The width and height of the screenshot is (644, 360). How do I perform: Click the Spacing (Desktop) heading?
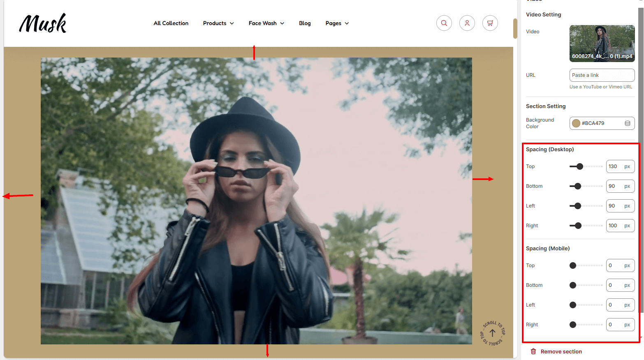coord(550,149)
